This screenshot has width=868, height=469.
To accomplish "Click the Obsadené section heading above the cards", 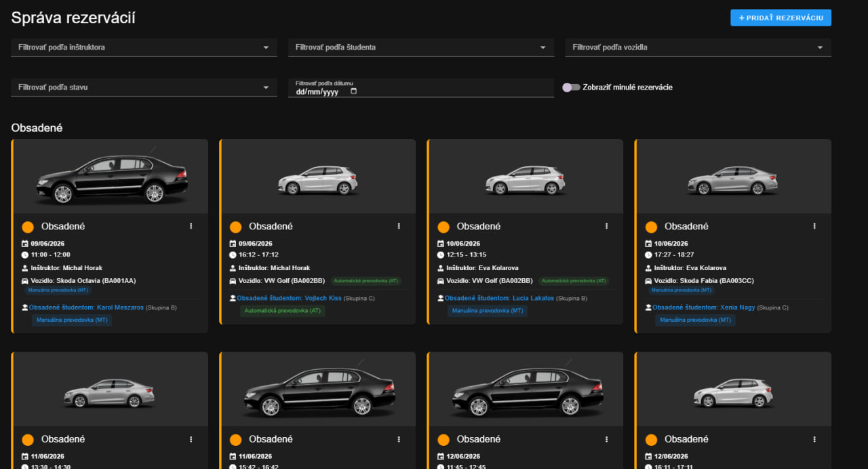I will coord(37,128).
